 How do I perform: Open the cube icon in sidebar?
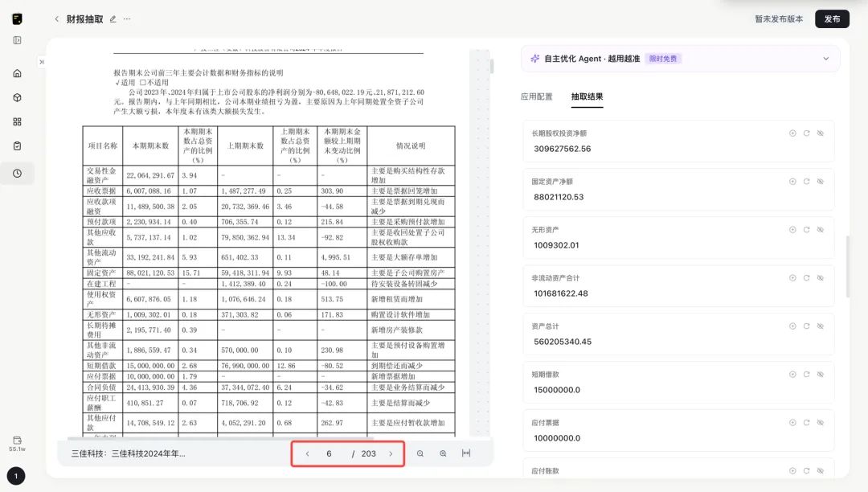point(17,97)
